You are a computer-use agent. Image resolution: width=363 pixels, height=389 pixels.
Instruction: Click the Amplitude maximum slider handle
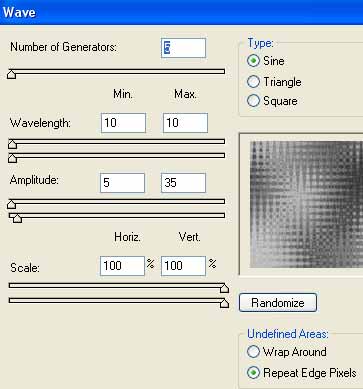coord(17,218)
